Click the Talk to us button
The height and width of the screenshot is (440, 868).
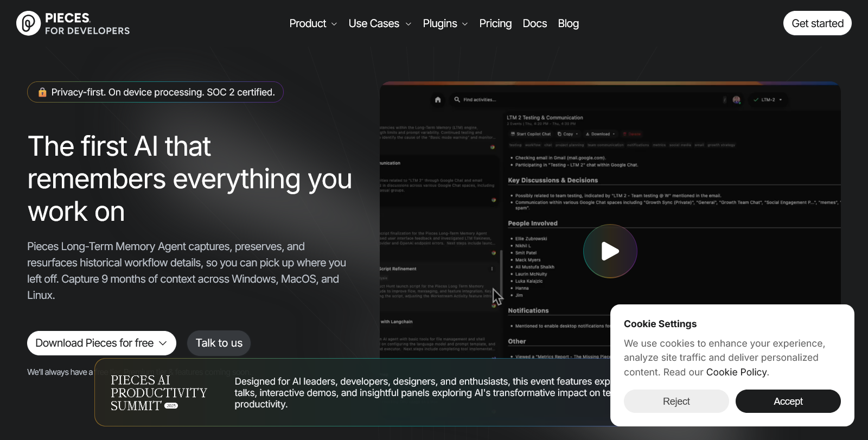click(219, 343)
